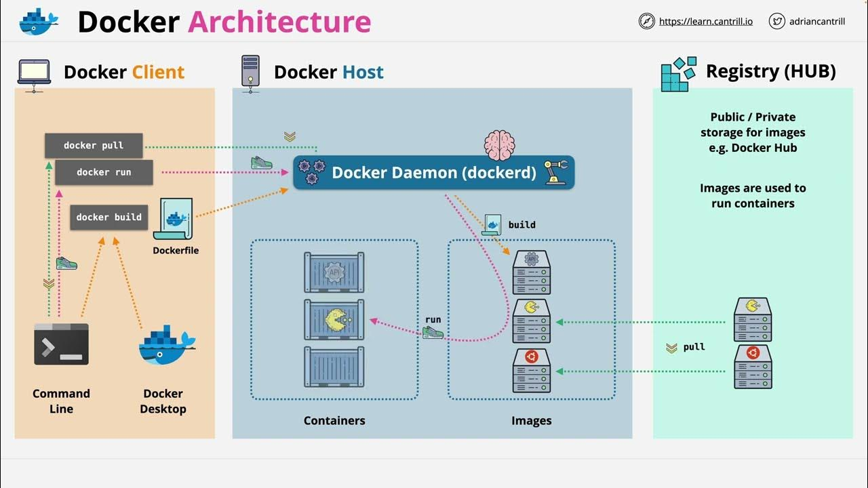Click the Dockerfile document icon

coord(173,219)
